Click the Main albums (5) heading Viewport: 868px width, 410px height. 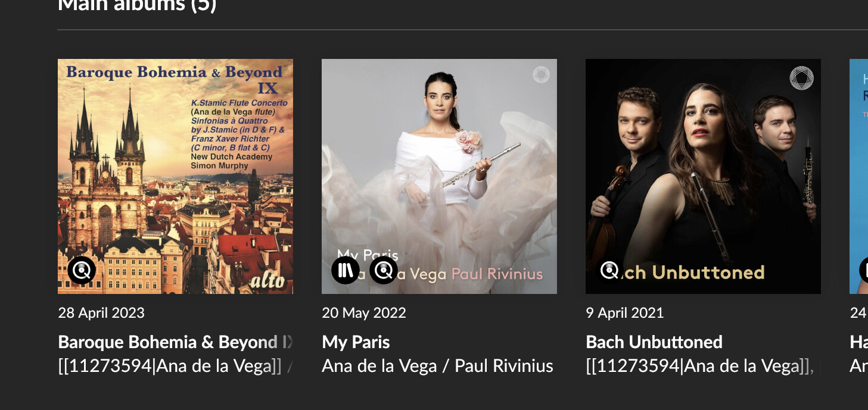click(137, 6)
